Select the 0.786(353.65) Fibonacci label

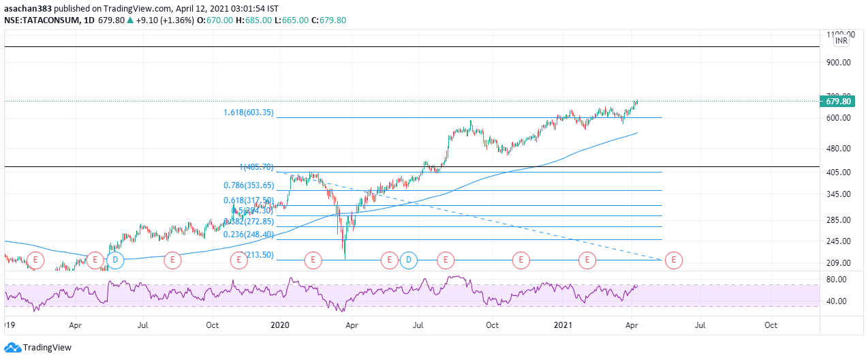point(249,185)
